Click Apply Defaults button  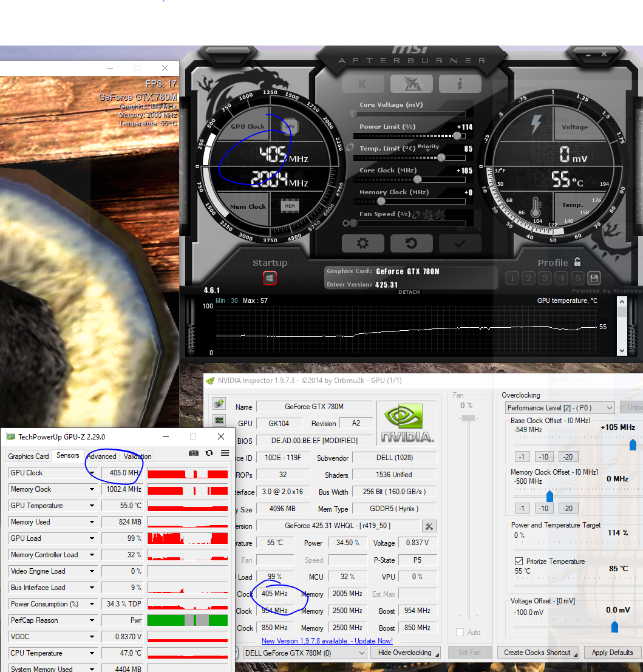613,653
